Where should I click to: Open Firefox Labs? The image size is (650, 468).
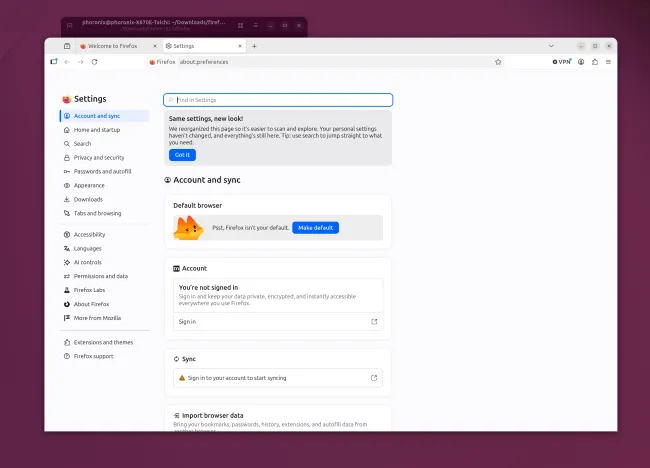pyautogui.click(x=104, y=290)
